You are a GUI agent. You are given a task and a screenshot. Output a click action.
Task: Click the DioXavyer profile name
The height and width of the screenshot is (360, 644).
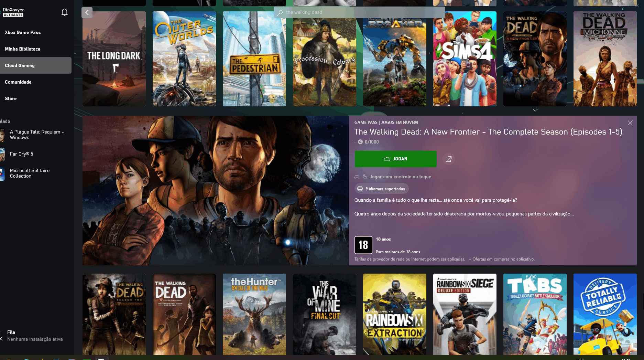point(13,10)
